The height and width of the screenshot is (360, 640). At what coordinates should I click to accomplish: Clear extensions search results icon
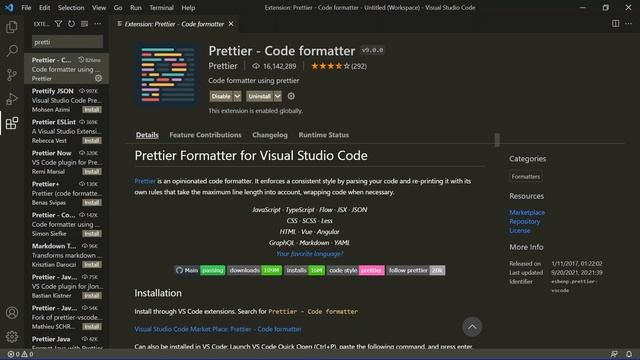(84, 24)
